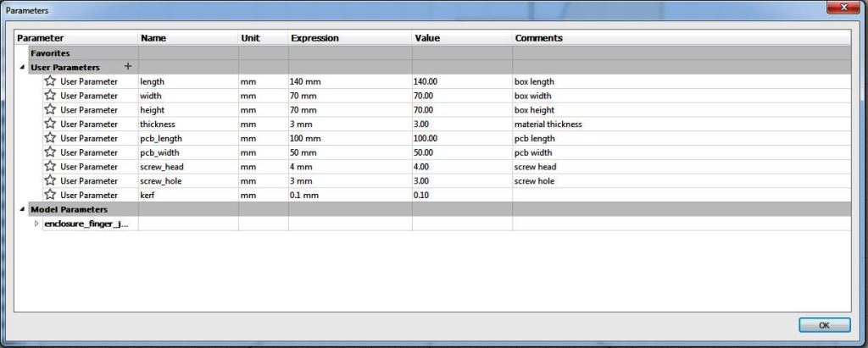This screenshot has height=348, width=868.
Task: Select the name cell 'height'
Action: [x=188, y=109]
